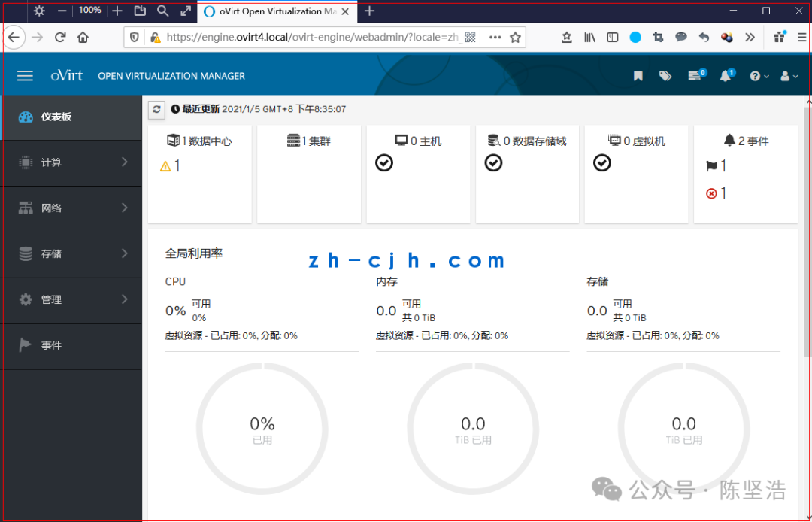
Task: Select the oVirt Open Virtualization browser tab
Action: [x=277, y=11]
